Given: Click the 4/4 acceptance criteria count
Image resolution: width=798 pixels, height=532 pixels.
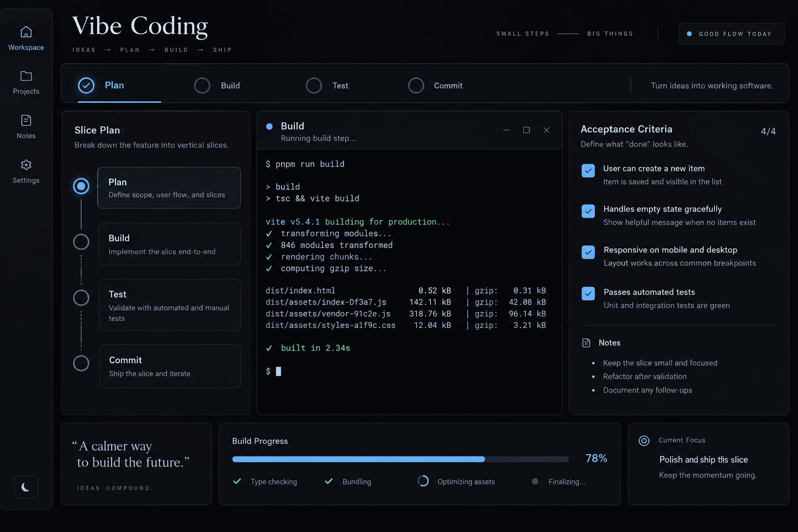Looking at the screenshot, I should pyautogui.click(x=768, y=131).
